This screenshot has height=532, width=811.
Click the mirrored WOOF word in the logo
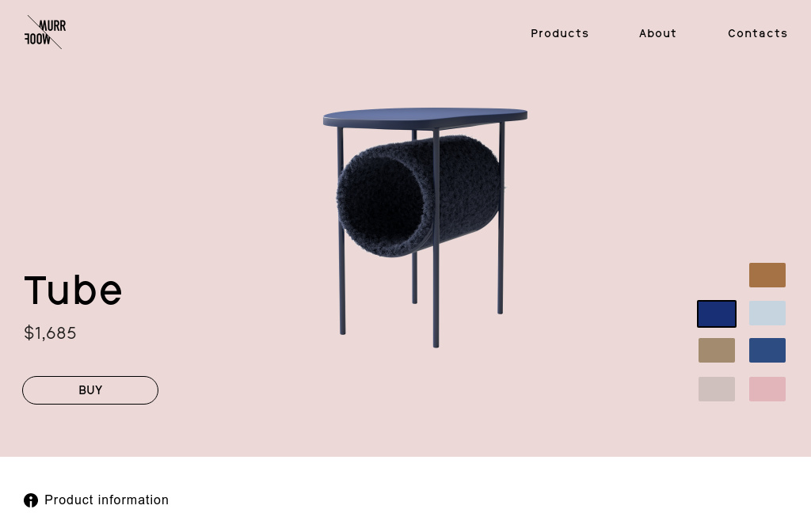pyautogui.click(x=38, y=40)
